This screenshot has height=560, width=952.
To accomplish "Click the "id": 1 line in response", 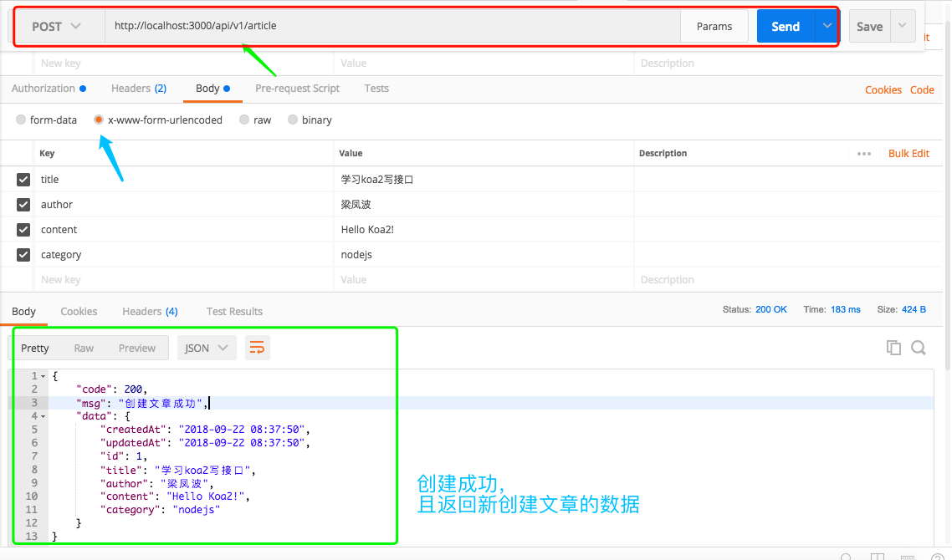I will pos(123,456).
